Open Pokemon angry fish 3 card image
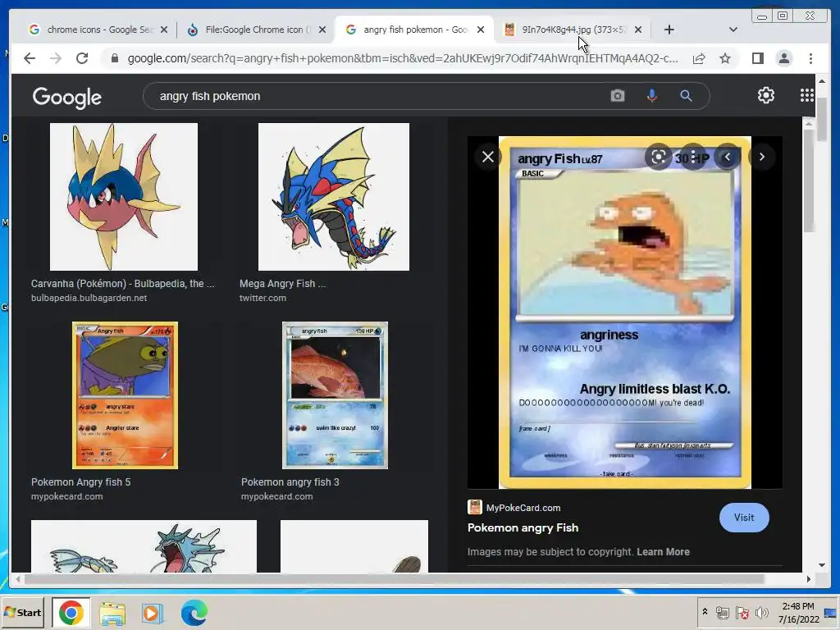This screenshot has height=630, width=840. point(335,395)
